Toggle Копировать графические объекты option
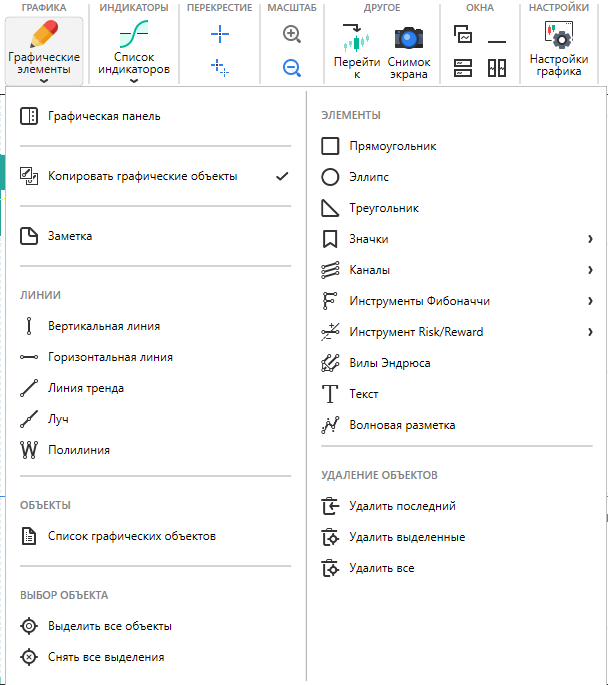The height and width of the screenshot is (685, 608). [x=142, y=176]
